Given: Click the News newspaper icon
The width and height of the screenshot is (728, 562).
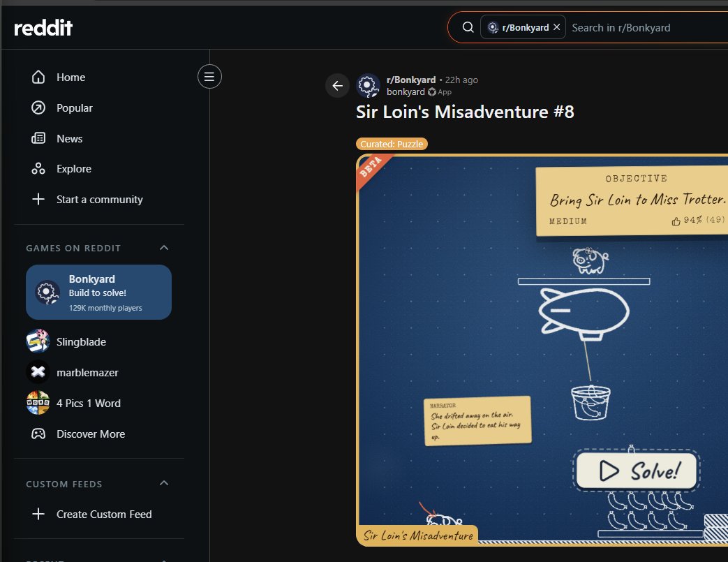Looking at the screenshot, I should point(38,138).
